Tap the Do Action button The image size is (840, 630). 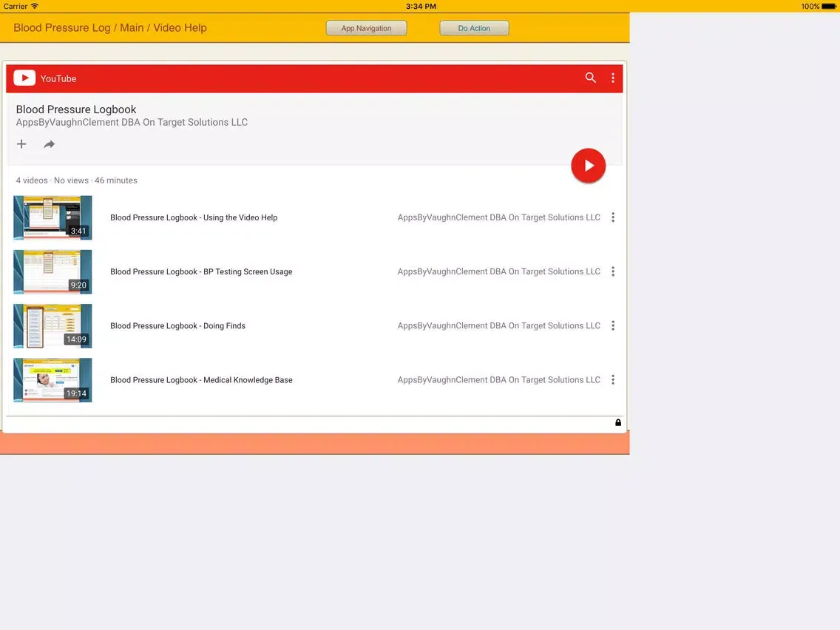pyautogui.click(x=474, y=28)
